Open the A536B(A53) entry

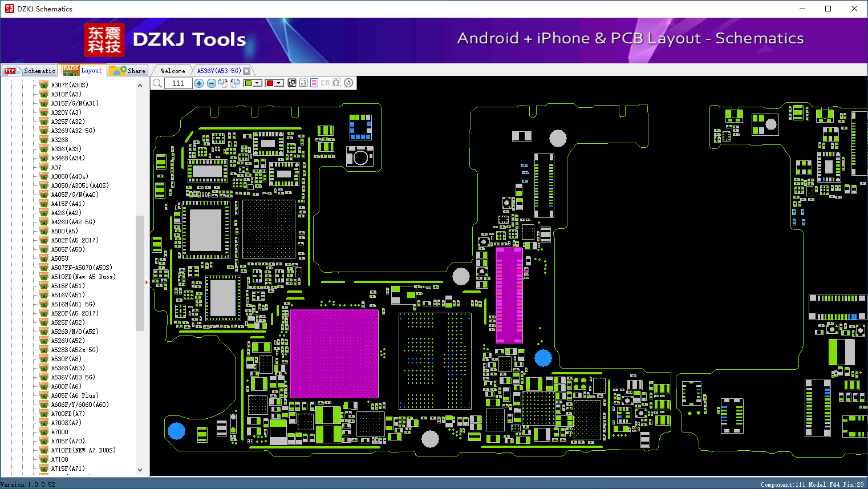68,368
